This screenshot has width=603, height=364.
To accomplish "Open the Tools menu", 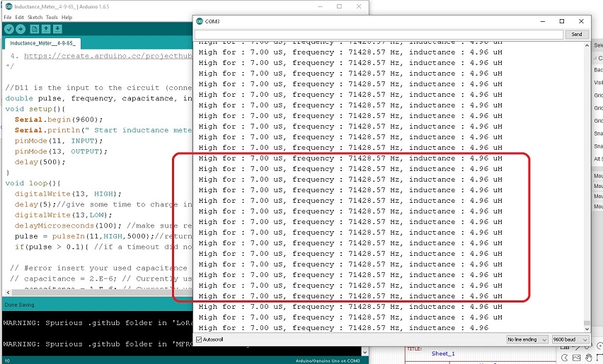I will point(52,17).
